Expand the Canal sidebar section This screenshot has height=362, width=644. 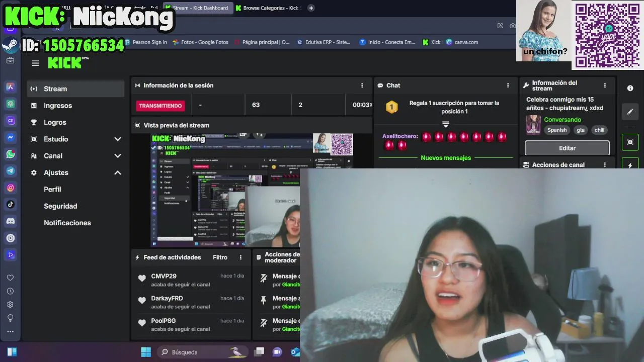(x=118, y=156)
